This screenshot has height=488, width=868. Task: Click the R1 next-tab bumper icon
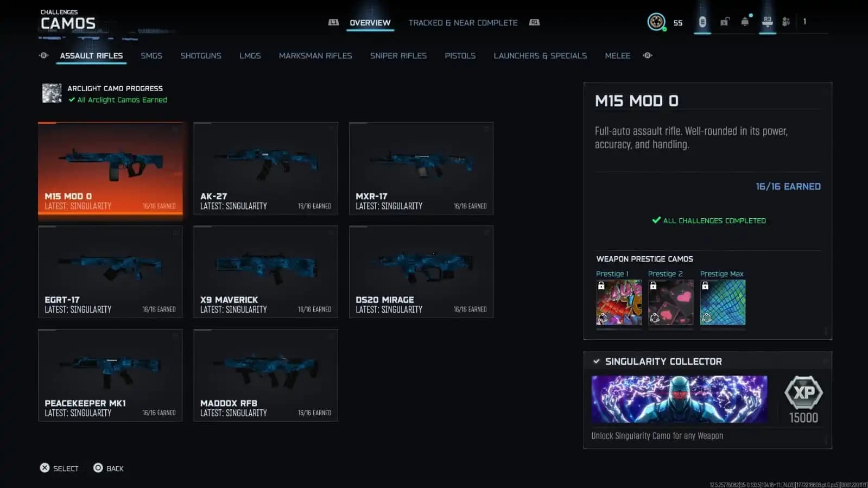coord(534,22)
